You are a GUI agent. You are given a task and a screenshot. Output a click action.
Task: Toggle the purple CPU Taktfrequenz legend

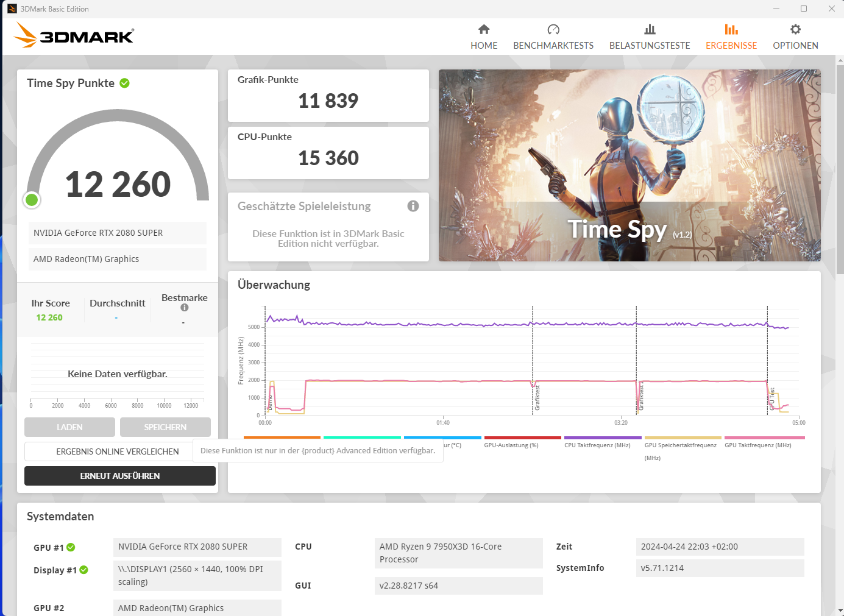tap(603, 441)
